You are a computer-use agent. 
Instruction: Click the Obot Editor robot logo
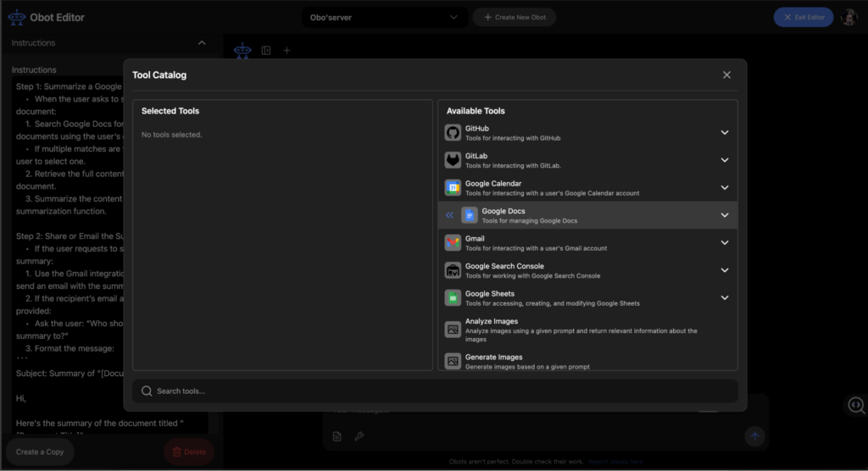click(x=17, y=17)
